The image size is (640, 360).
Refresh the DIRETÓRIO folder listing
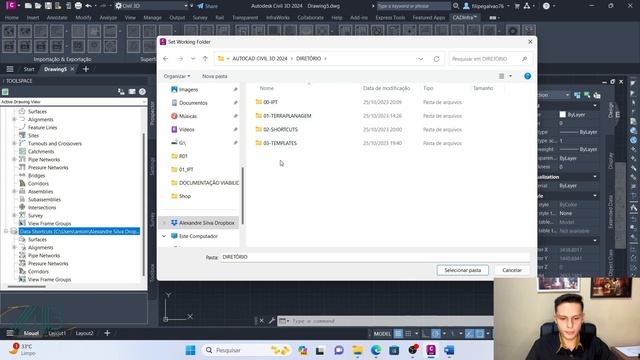pyautogui.click(x=436, y=59)
